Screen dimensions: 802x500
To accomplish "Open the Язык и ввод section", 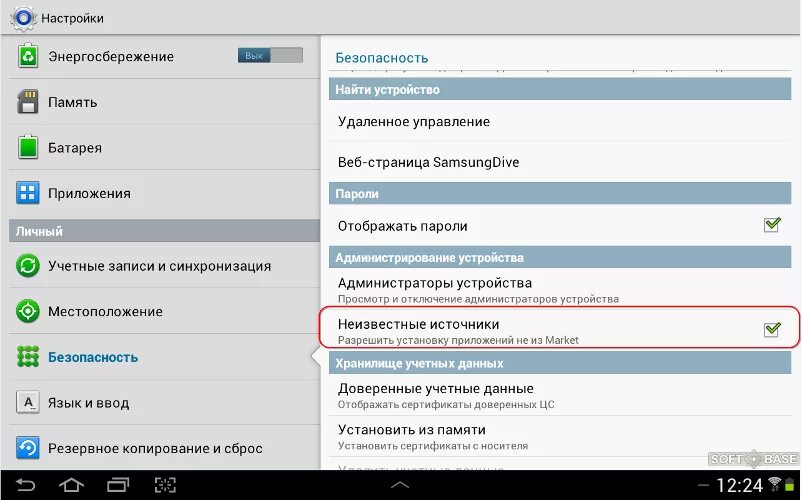I will (165, 402).
